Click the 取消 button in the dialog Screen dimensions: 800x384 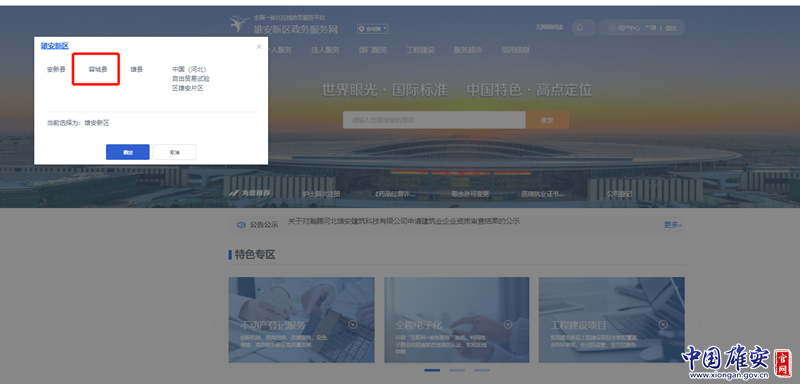pyautogui.click(x=174, y=152)
